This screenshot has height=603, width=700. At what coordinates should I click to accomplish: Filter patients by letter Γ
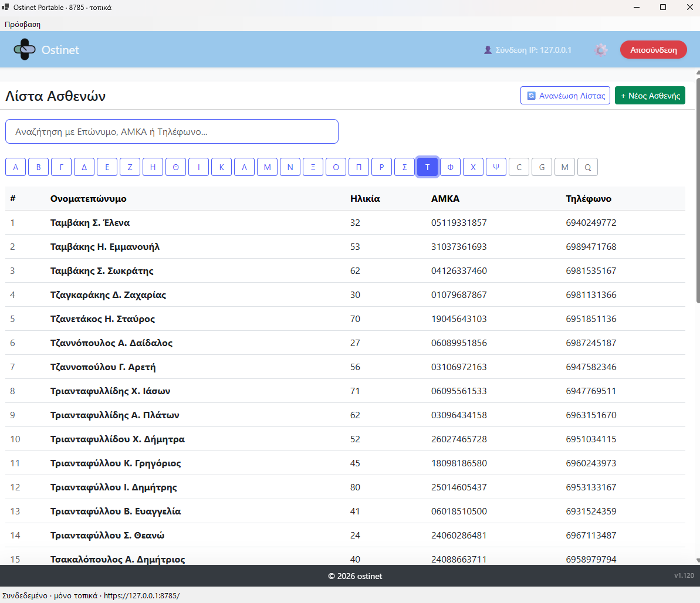coord(61,167)
